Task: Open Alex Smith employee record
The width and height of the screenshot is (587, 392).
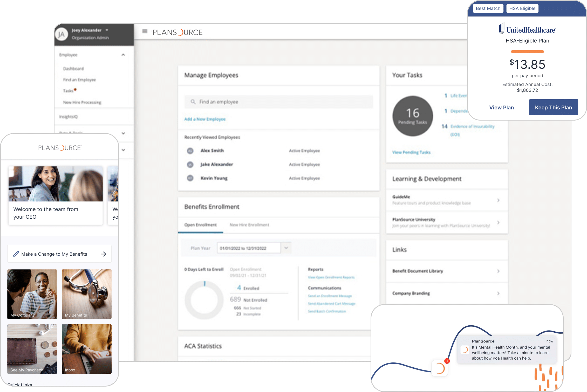Action: click(212, 151)
